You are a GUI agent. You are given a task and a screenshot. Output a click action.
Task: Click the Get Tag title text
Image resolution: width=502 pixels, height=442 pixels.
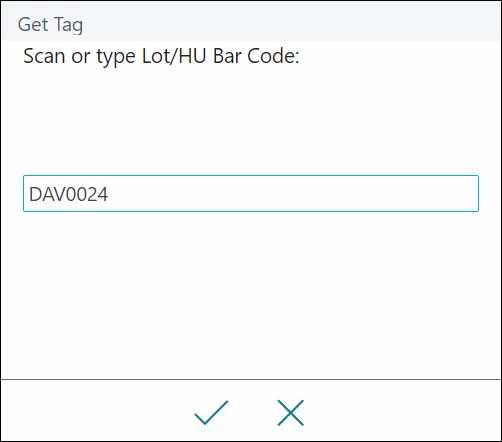pos(50,25)
